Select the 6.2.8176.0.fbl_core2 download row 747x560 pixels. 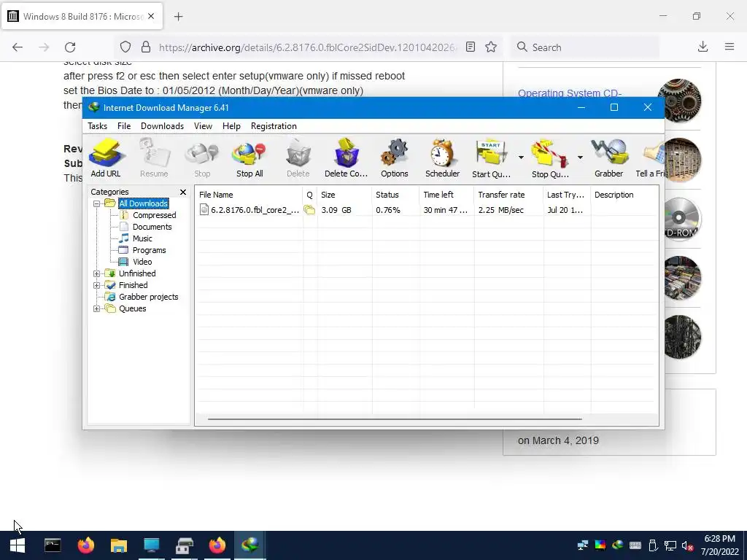427,210
